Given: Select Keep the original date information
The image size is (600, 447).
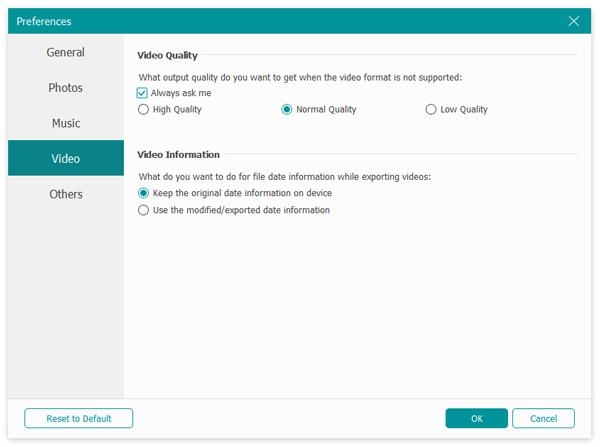Looking at the screenshot, I should click(143, 193).
